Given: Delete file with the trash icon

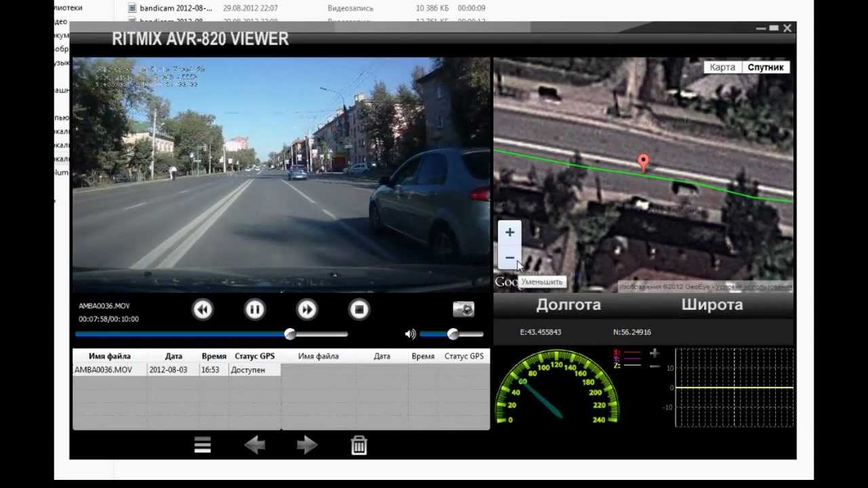Looking at the screenshot, I should pyautogui.click(x=359, y=445).
